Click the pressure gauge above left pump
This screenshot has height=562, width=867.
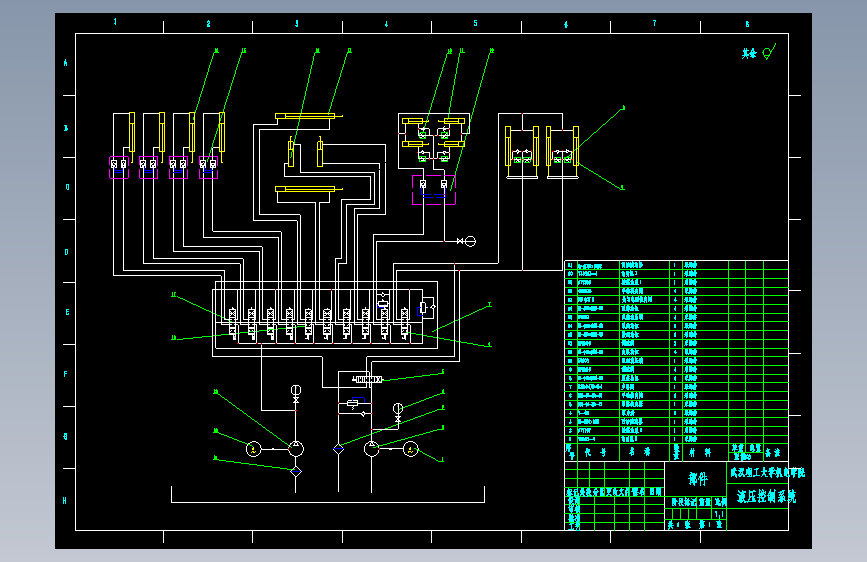[x=296, y=390]
